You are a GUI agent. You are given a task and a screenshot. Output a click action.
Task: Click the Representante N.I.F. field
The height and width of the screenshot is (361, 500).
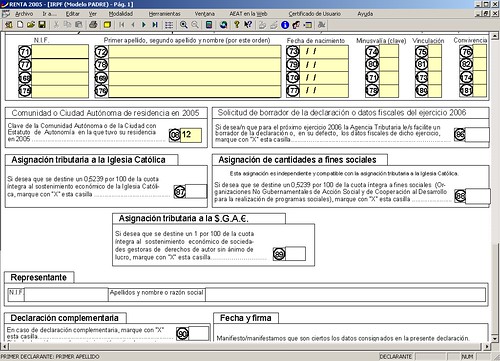(66, 295)
